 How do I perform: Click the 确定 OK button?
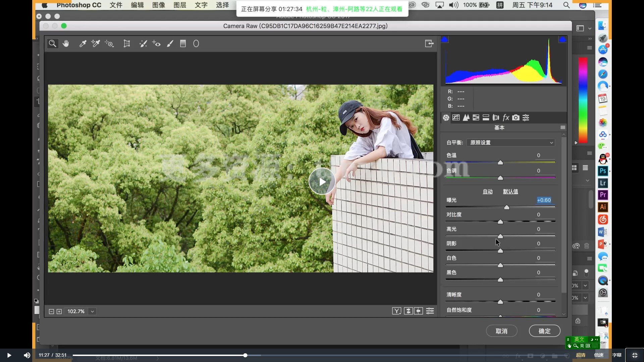pyautogui.click(x=544, y=331)
